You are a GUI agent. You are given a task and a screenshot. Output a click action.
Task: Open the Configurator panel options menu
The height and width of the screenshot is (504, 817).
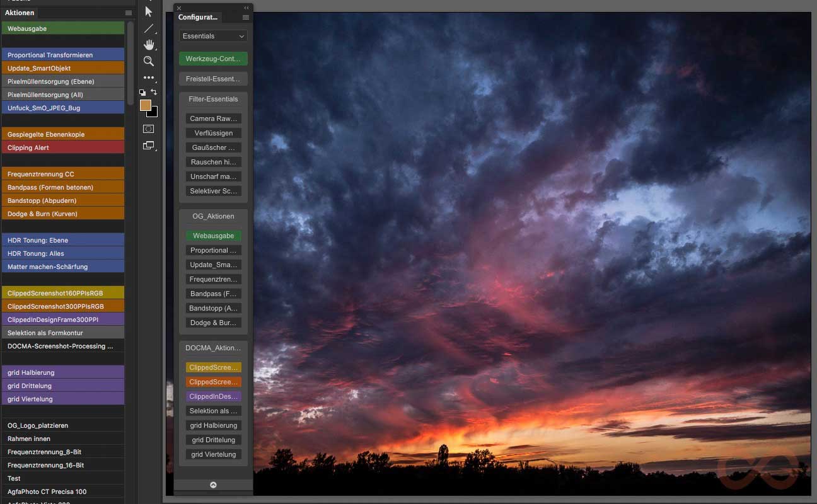246,18
